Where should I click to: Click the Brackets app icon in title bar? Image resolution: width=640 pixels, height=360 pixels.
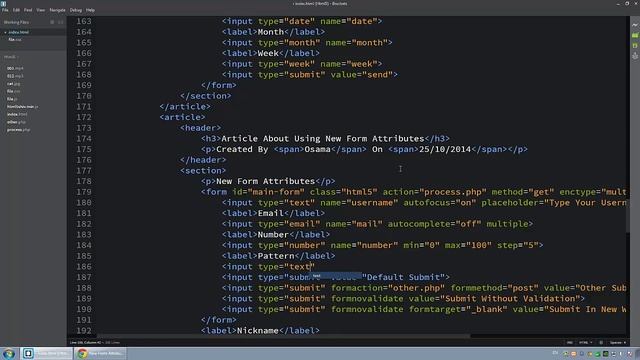[x=3, y=3]
